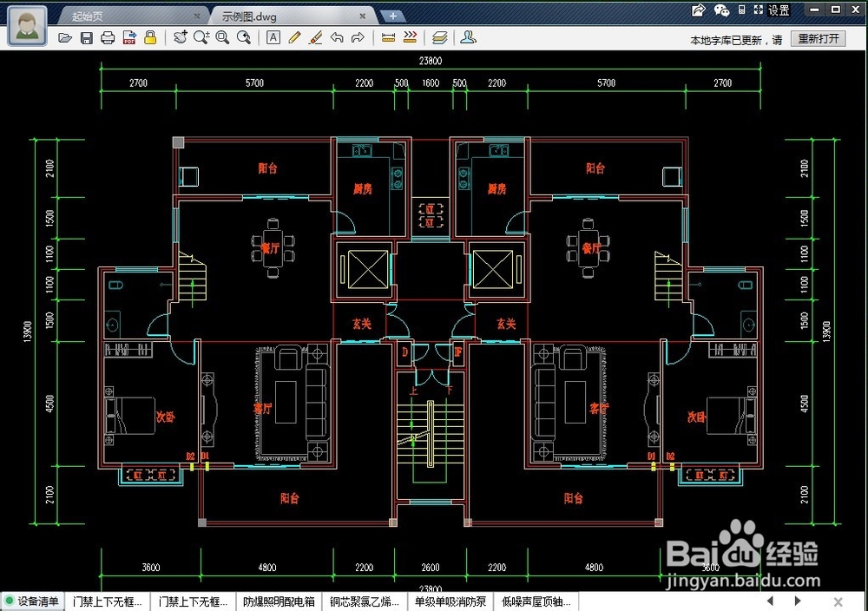Open a drawing file with folder icon
The height and width of the screenshot is (611, 868).
point(65,37)
